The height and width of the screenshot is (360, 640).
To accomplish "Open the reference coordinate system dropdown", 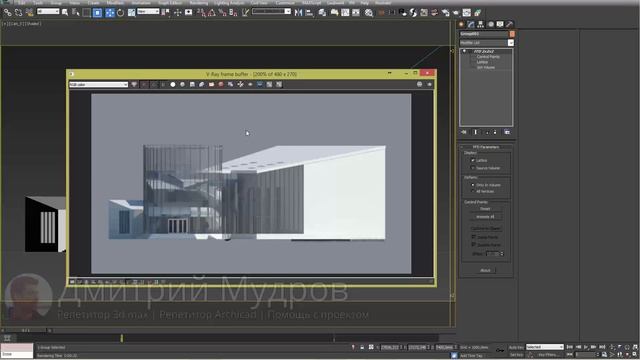I will pos(148,11).
